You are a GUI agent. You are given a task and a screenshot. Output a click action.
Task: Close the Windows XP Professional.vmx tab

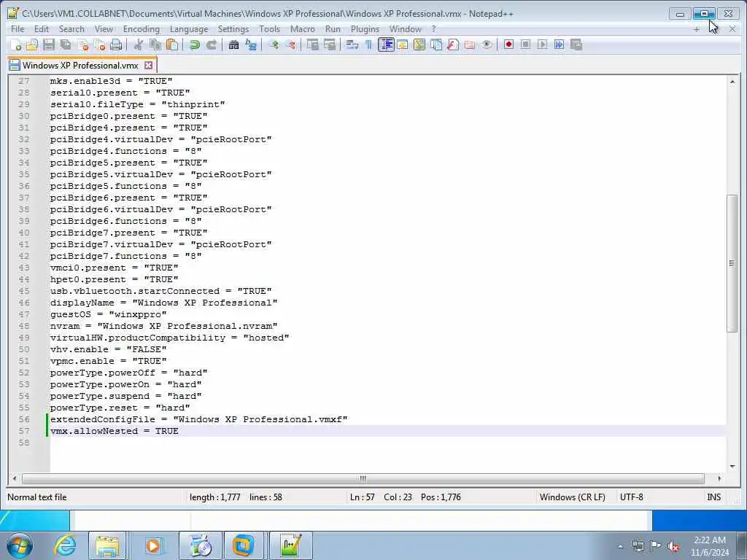coord(149,65)
